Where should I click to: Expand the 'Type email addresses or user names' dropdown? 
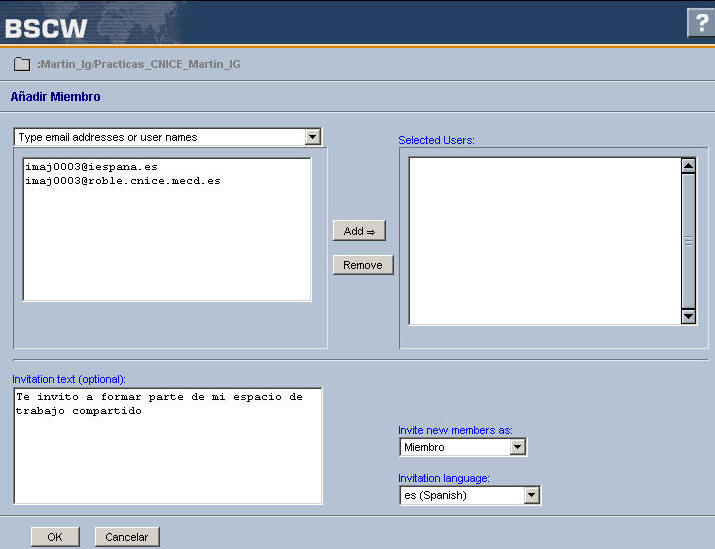point(312,137)
